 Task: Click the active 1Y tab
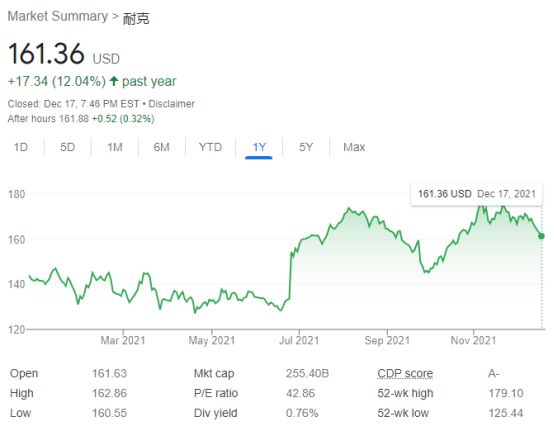259,147
